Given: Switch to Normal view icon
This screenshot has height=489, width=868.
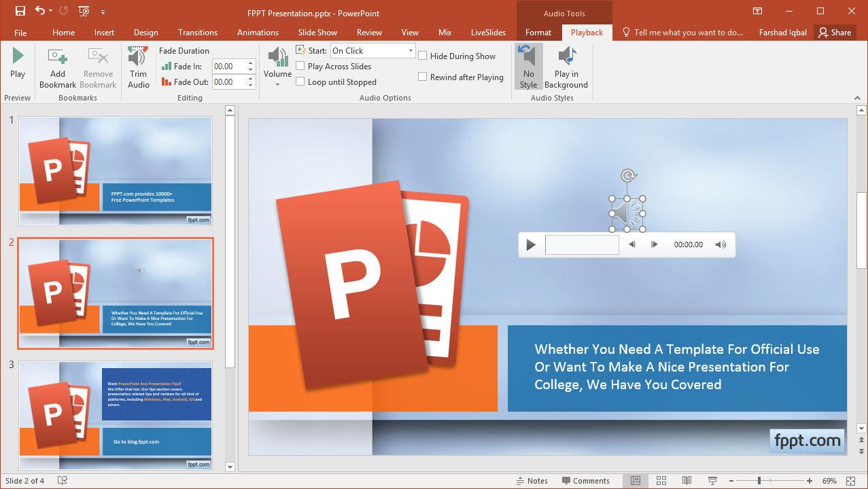Looking at the screenshot, I should (635, 481).
